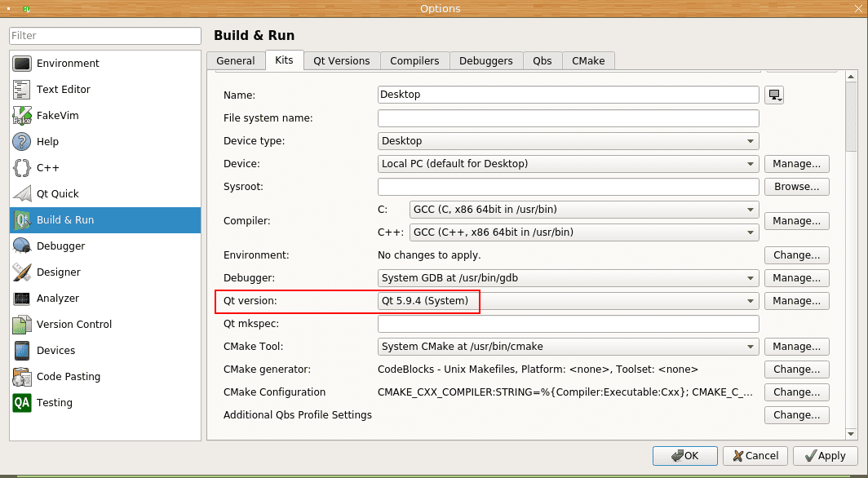This screenshot has width=868, height=478.
Task: Expand the C++ compiler dropdown
Action: click(x=584, y=232)
